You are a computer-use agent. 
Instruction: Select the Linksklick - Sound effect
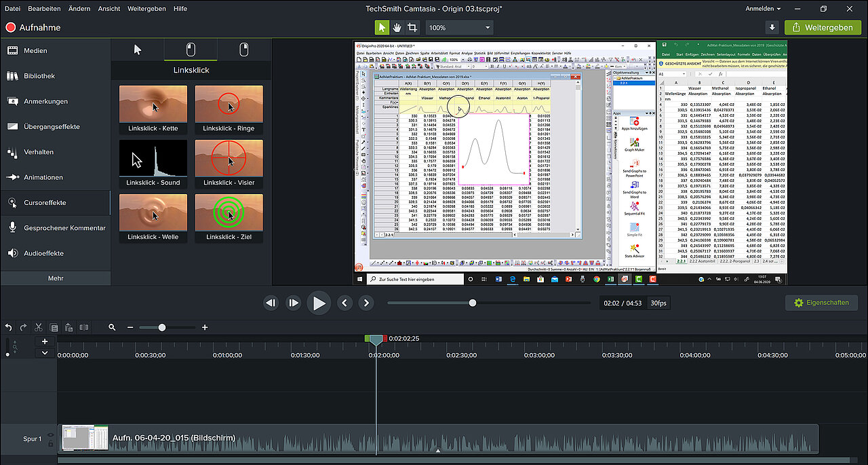pos(153,164)
